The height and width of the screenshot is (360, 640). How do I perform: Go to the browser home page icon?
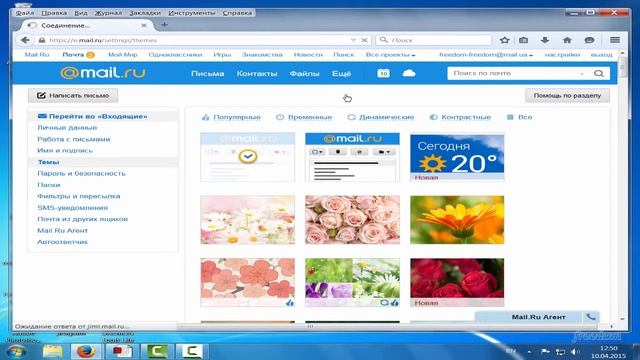567,40
